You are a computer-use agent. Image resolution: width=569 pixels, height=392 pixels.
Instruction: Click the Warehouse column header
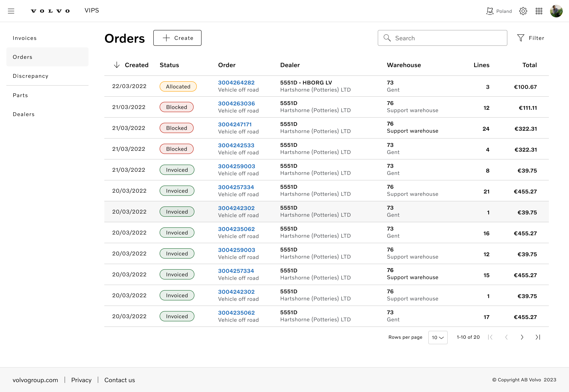(x=404, y=65)
